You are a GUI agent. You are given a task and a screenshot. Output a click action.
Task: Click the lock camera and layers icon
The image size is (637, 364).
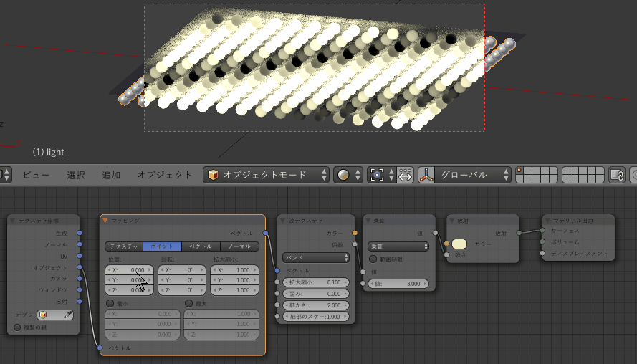point(617,175)
